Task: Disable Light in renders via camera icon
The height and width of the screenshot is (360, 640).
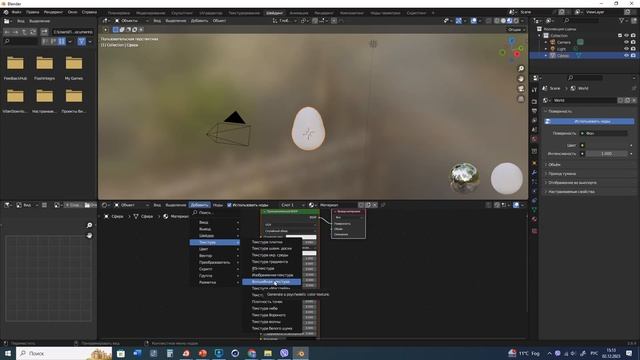Action: coord(633,49)
